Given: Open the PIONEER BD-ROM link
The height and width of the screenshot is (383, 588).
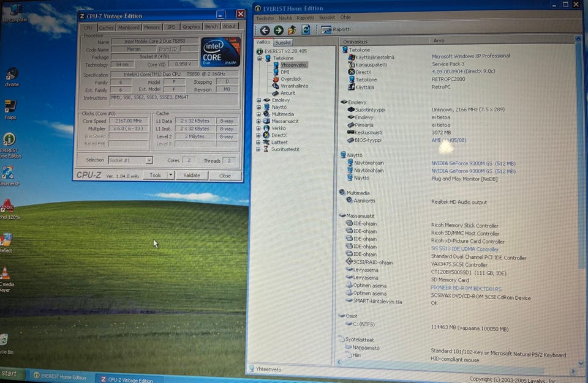Looking at the screenshot, I should click(x=466, y=289).
